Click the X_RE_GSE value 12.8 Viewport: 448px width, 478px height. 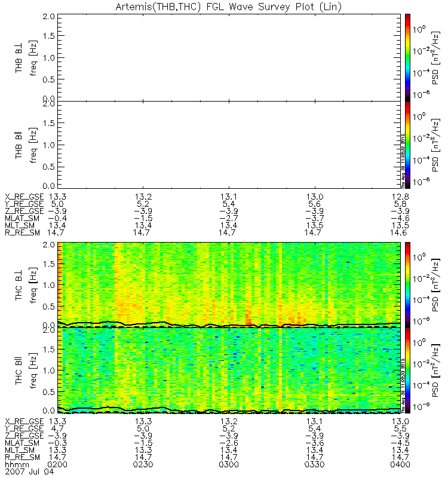pyautogui.click(x=400, y=197)
